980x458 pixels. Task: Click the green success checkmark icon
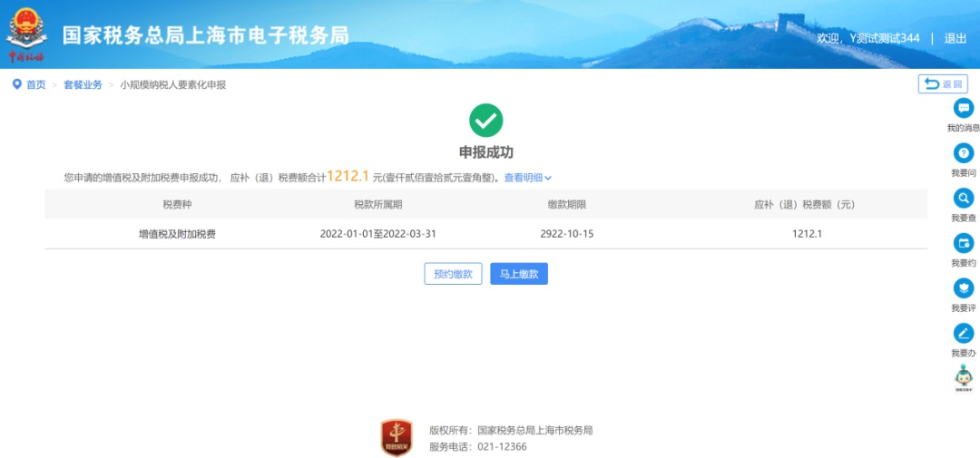(x=485, y=120)
